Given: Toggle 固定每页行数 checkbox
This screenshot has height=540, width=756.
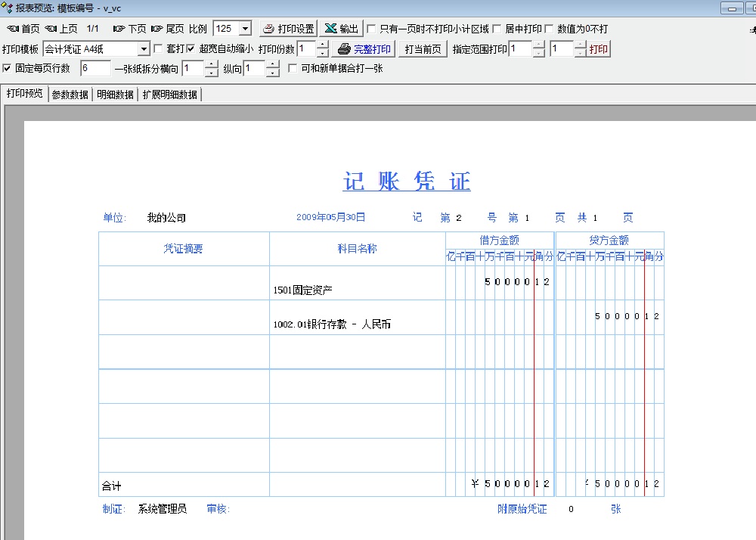Looking at the screenshot, I should [x=8, y=69].
